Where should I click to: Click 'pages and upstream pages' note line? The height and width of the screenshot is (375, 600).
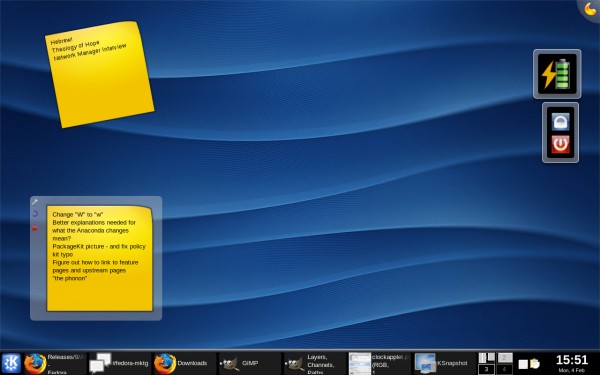[x=89, y=271]
